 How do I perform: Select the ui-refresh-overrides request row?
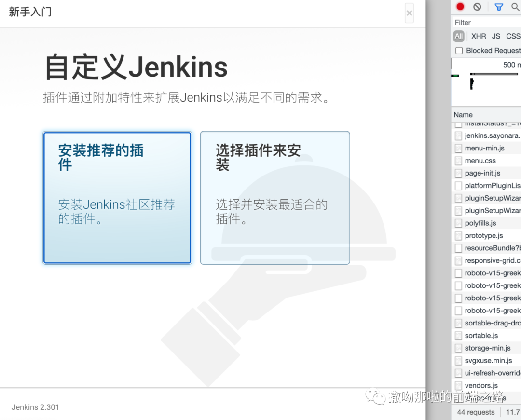[x=486, y=373]
